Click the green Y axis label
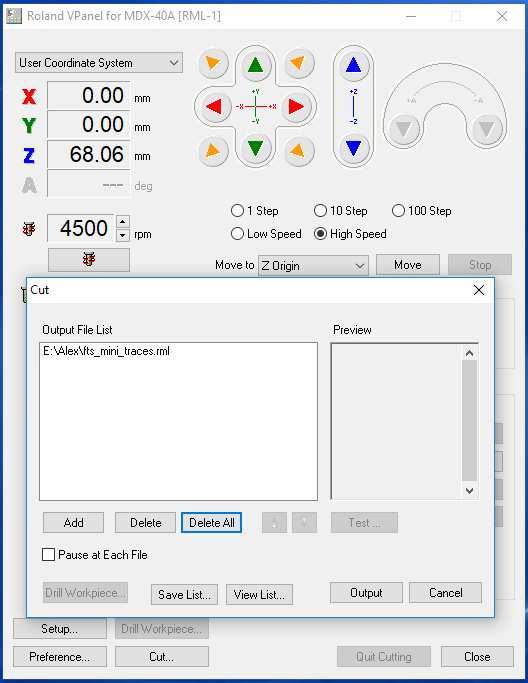Viewport: 528px width, 683px height. pyautogui.click(x=29, y=126)
